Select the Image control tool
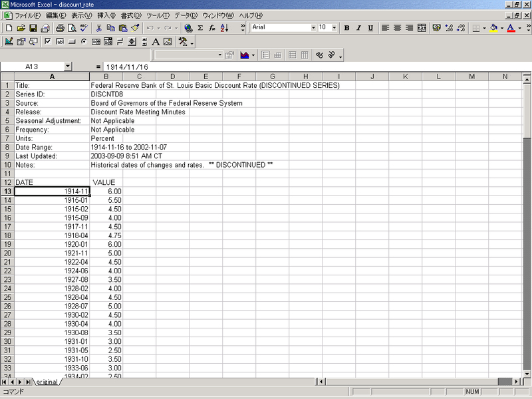532x399 pixels. 168,41
